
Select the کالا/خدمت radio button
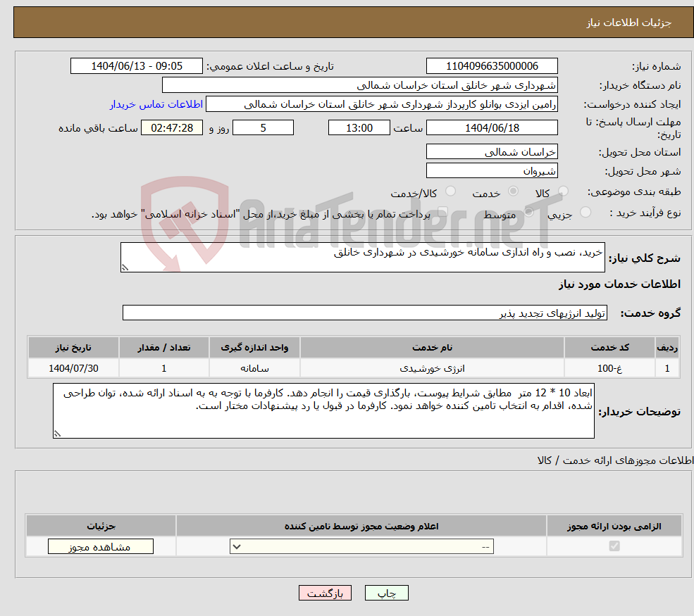click(450, 191)
